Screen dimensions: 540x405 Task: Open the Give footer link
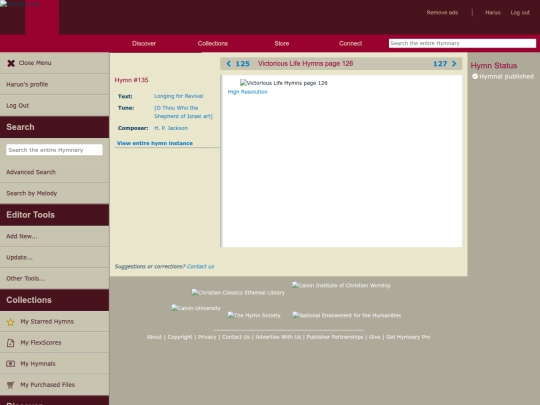point(374,337)
